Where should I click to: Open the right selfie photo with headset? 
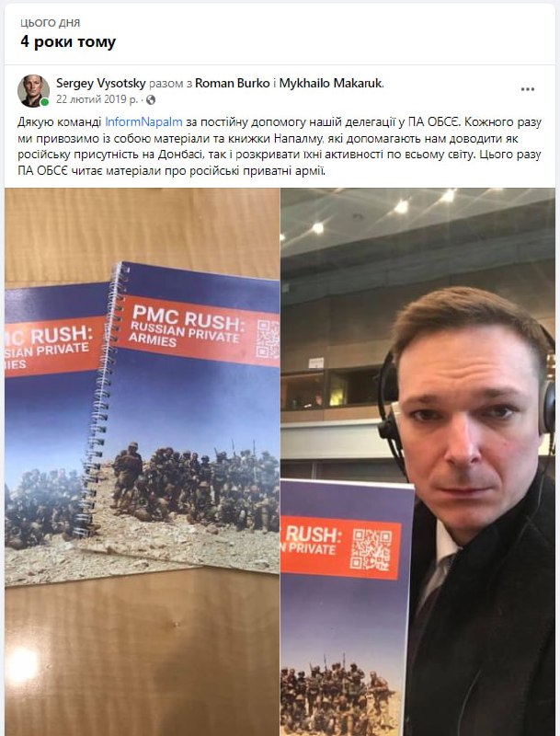click(x=417, y=462)
